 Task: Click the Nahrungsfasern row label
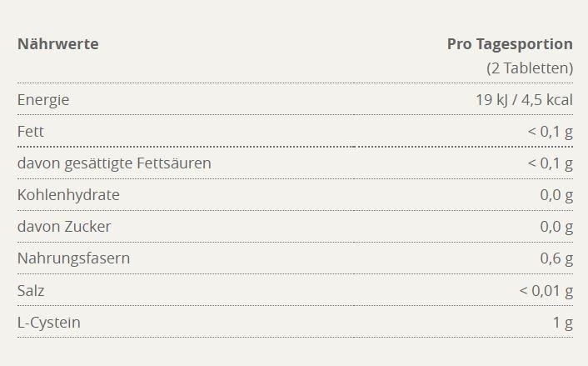click(x=73, y=258)
